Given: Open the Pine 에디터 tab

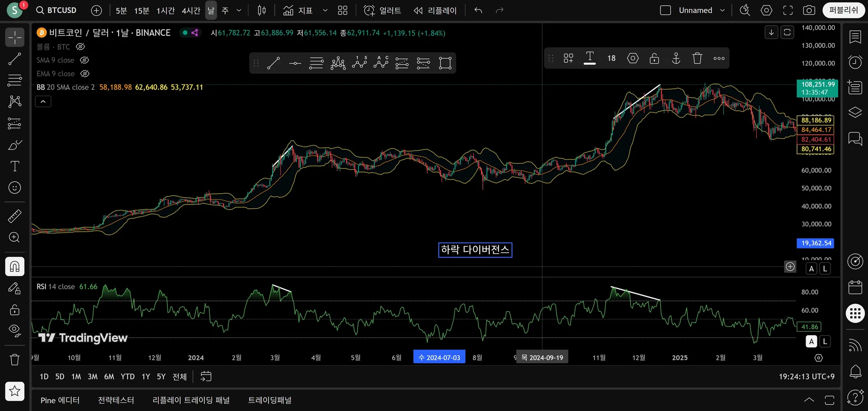Looking at the screenshot, I should [x=60, y=400].
